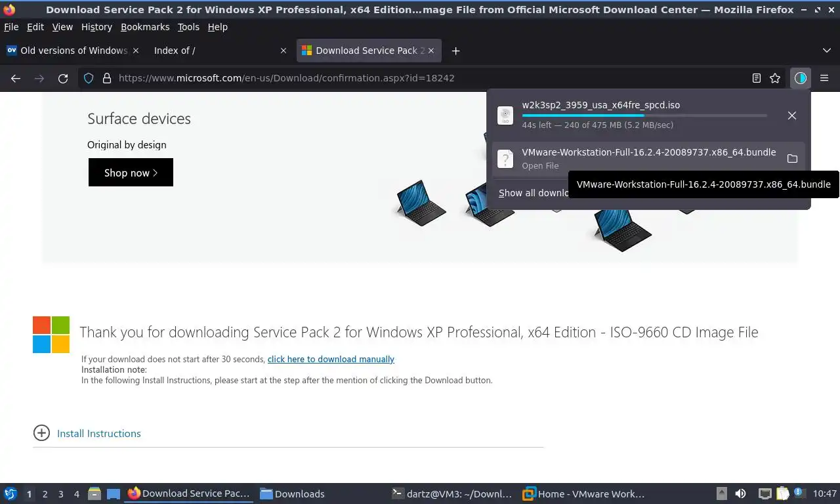The width and height of the screenshot is (840, 504).
Task: Close the Download Service Pack 2 tab
Action: pyautogui.click(x=431, y=51)
